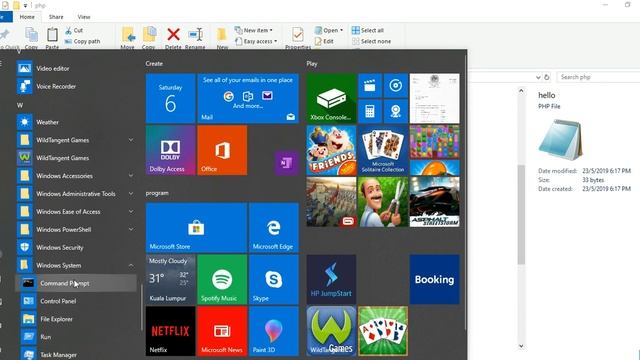Image resolution: width=640 pixels, height=360 pixels.
Task: Launch the Netflix tile
Action: coord(171,331)
